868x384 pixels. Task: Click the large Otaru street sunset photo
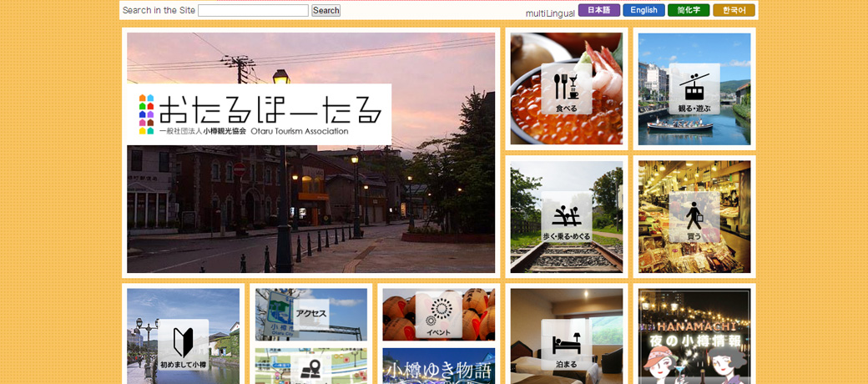coord(311,153)
